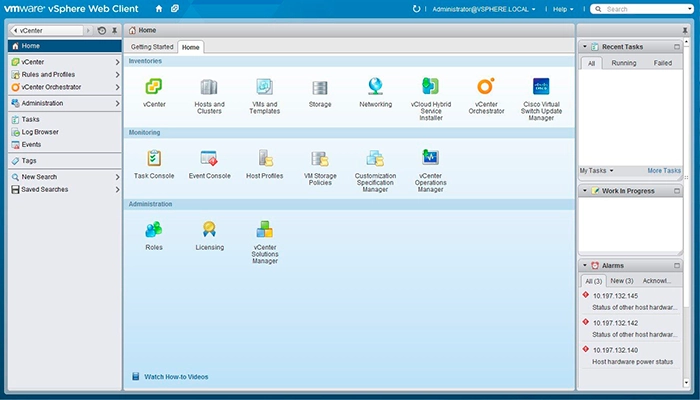Go back using the vCenter navigator button
Screen dimensions: 700x400
click(x=46, y=30)
